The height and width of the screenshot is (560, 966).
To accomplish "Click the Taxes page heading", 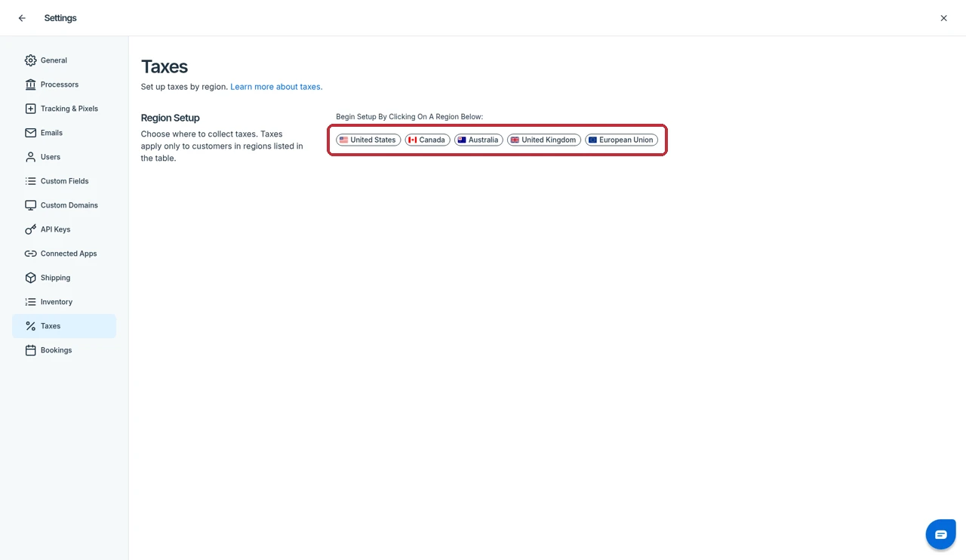I will [165, 66].
